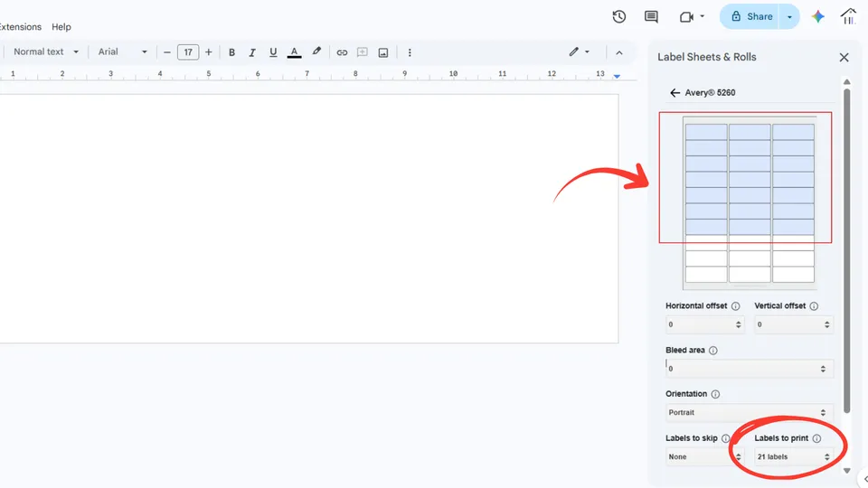
Task: Open the Normal text style dropdown
Action: [x=45, y=52]
